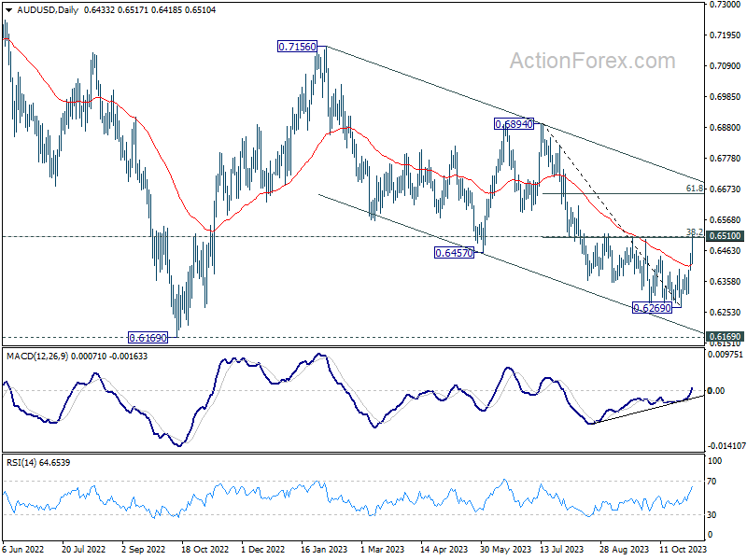The height and width of the screenshot is (560, 747).
Task: Click the 0.64570 price label
Action: pyautogui.click(x=455, y=253)
